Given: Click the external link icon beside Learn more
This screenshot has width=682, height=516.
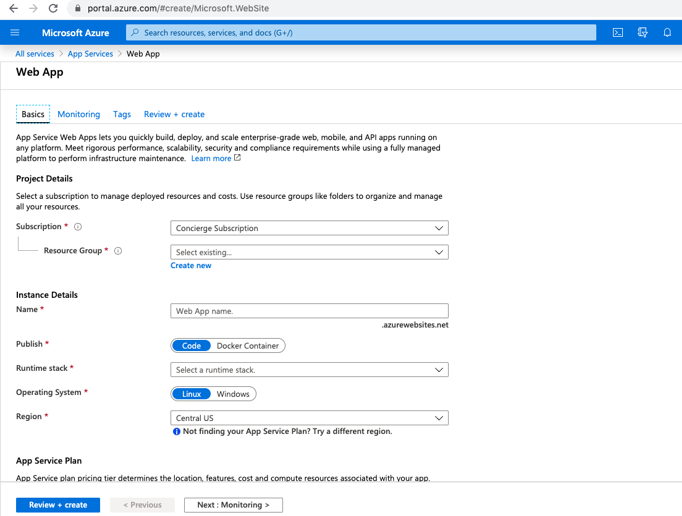Looking at the screenshot, I should tap(237, 158).
